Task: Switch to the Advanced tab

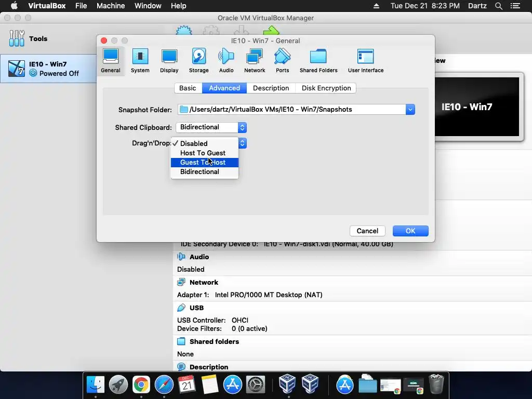Action: (224, 88)
